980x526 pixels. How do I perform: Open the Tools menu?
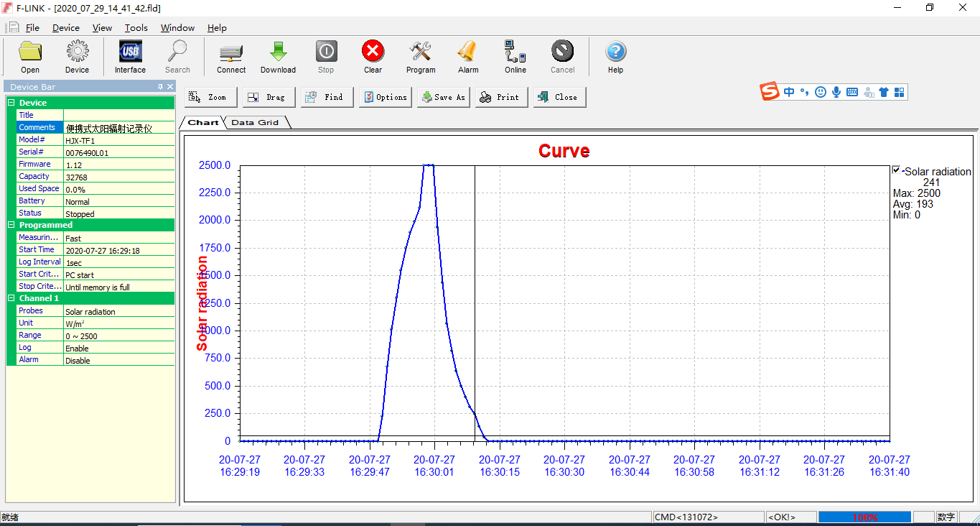pos(136,28)
